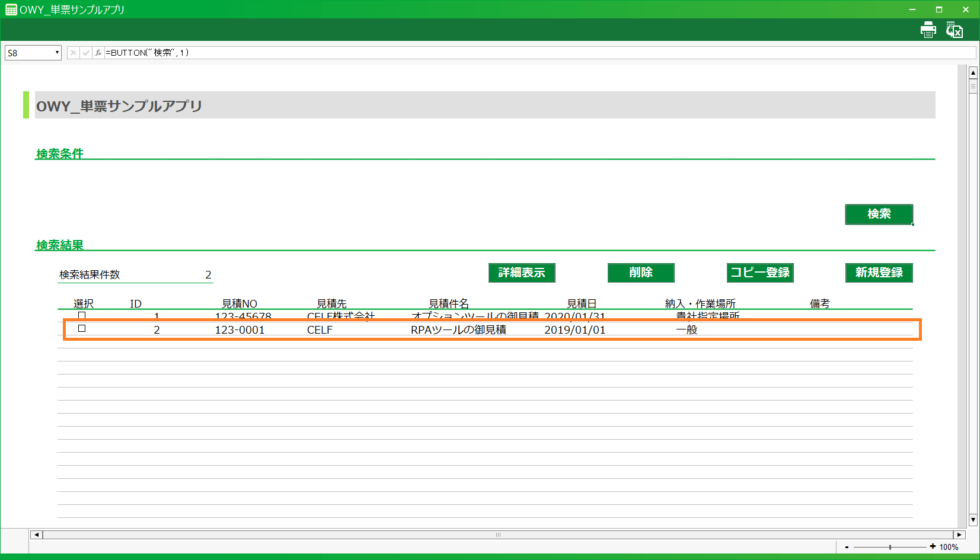Click the printer icon to print
Image resolution: width=980 pixels, height=560 pixels.
(928, 30)
